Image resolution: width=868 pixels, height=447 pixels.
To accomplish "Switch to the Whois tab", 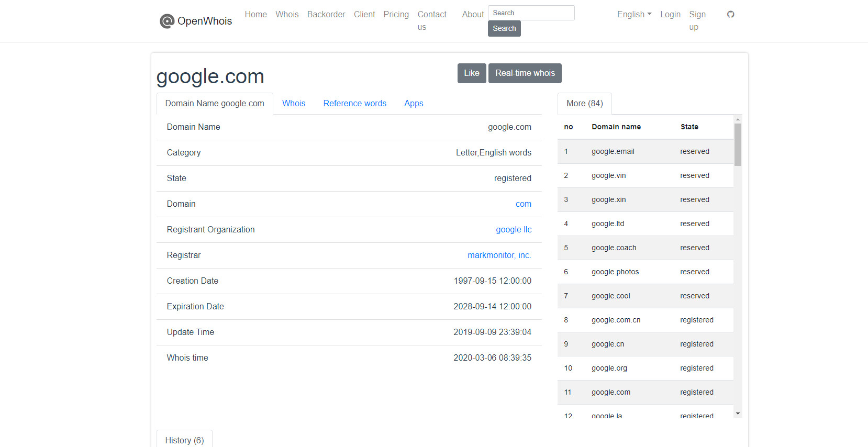I will click(294, 104).
